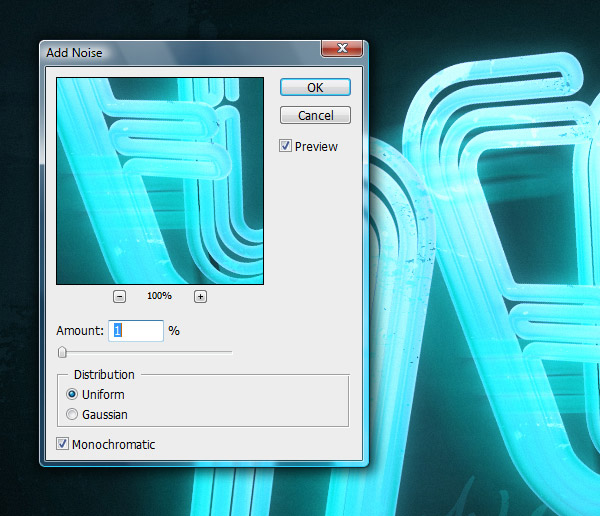Screen dimensions: 600x516
Task: Uncheck the Monochromatic checkbox
Action: (x=62, y=444)
